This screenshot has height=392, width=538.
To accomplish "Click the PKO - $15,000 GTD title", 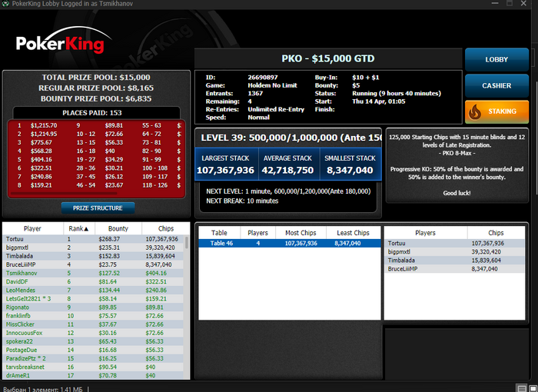I will click(x=328, y=58).
